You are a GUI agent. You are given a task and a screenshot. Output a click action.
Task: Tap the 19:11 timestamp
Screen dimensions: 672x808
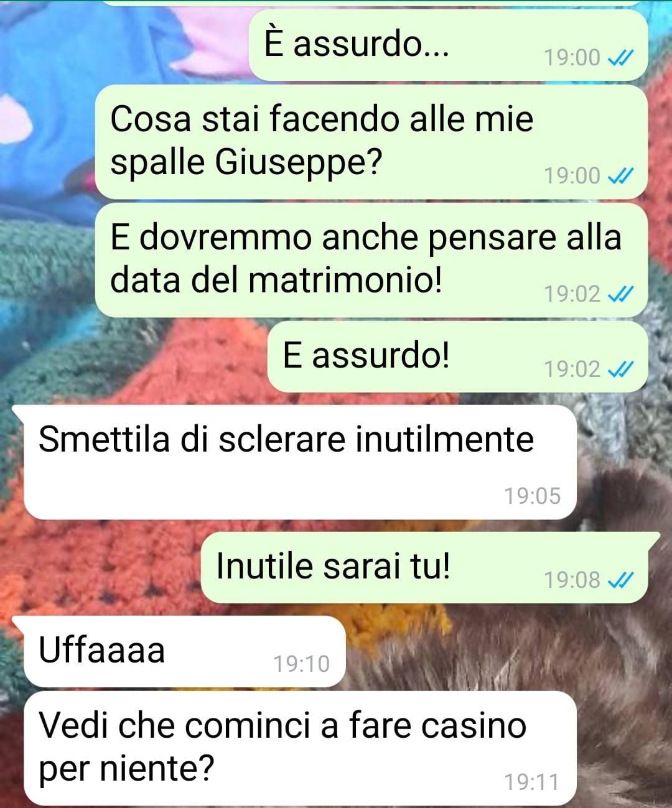click(x=532, y=782)
